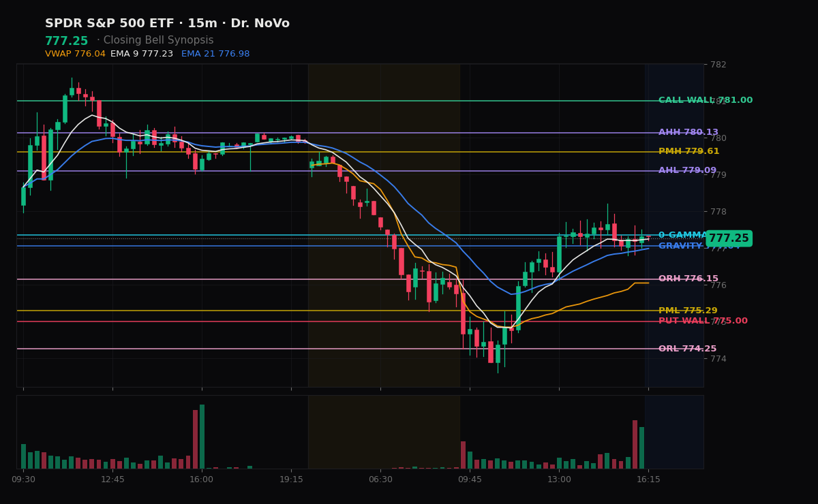Click the 782 price axis label
The width and height of the screenshot is (818, 504).
click(x=718, y=64)
